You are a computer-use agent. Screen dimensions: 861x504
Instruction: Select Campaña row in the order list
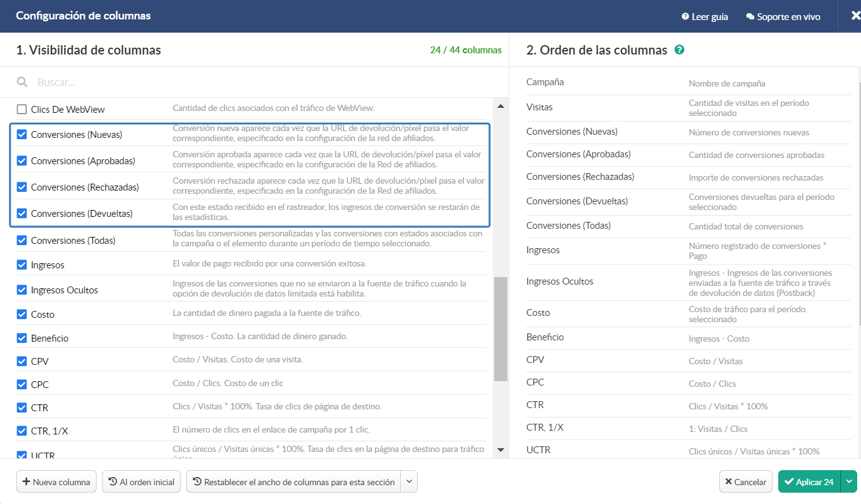click(689, 82)
